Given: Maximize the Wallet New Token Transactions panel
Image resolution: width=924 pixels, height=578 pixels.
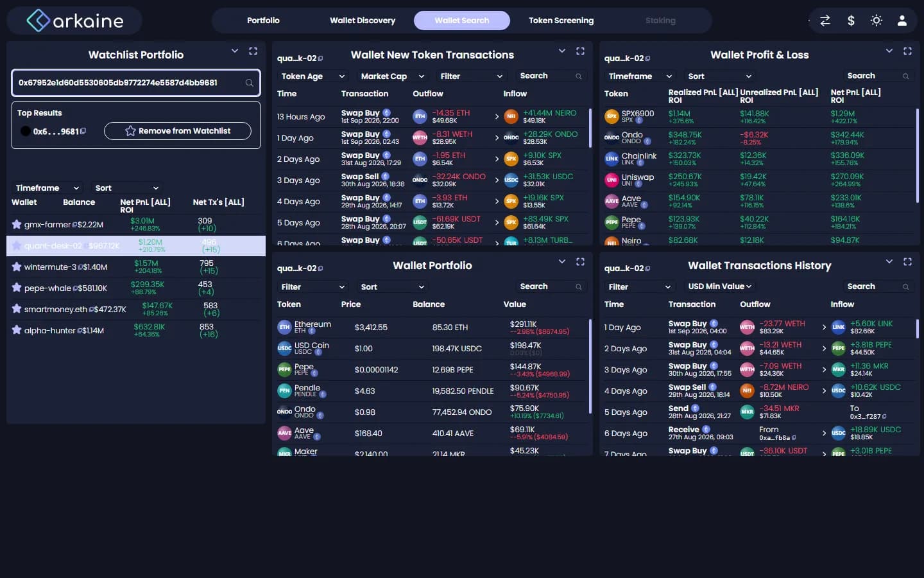Looking at the screenshot, I should pyautogui.click(x=580, y=51).
